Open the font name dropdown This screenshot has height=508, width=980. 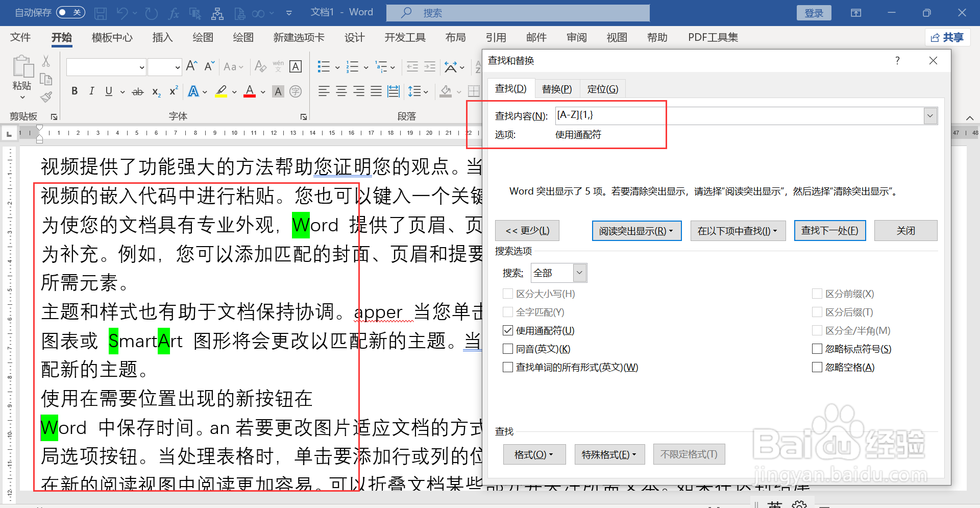pos(142,67)
